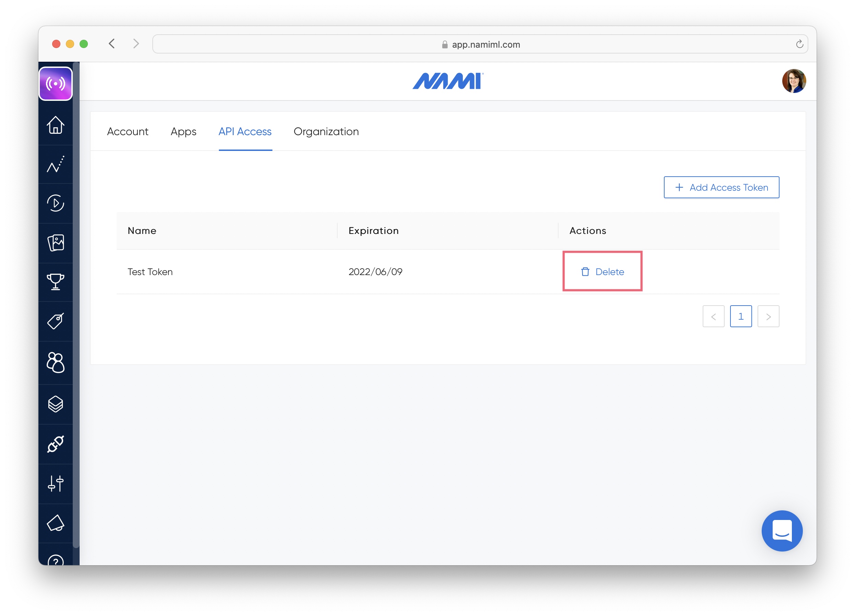Open the plug integrations icon
Screen dimensions: 855x616
(x=56, y=444)
